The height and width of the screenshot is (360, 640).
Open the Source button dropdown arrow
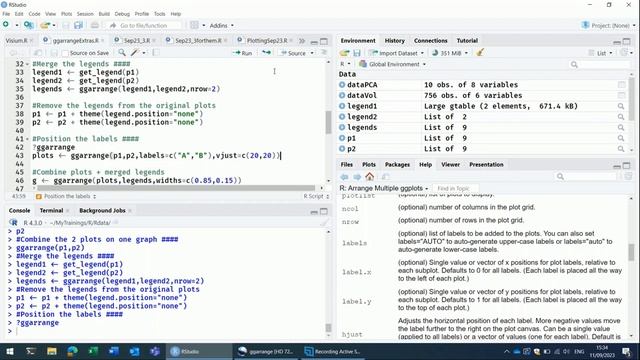click(x=312, y=53)
